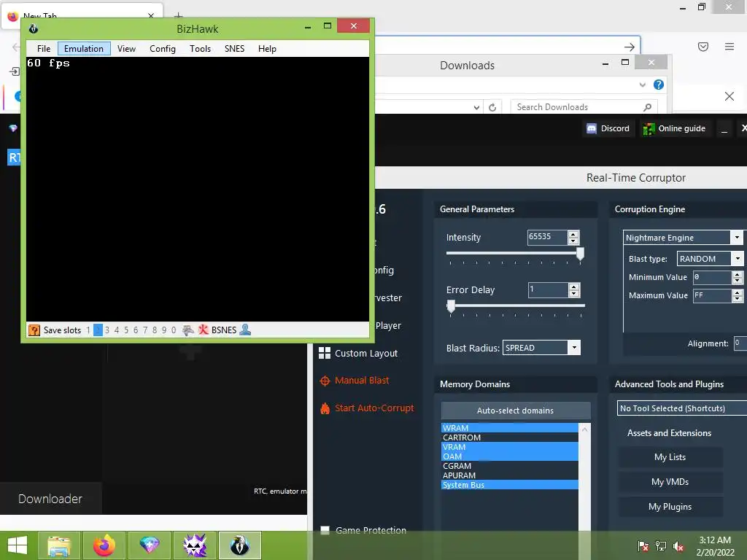Click the blue help icon in the Downloads window

(x=659, y=85)
